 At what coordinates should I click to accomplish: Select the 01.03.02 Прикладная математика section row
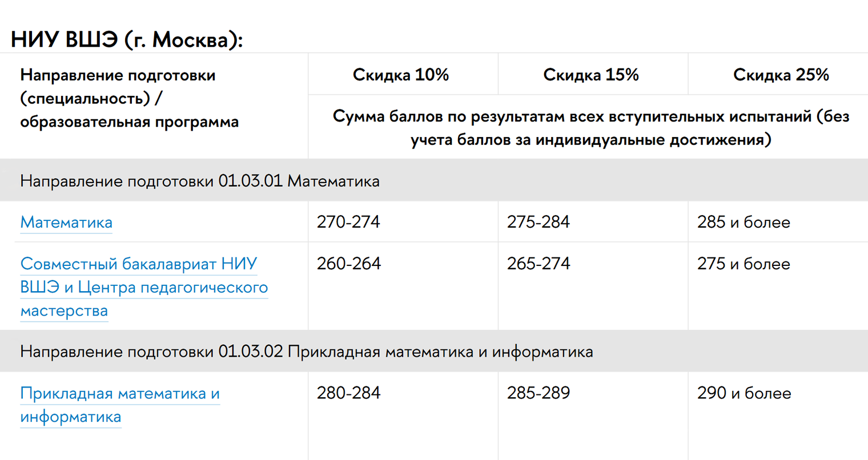(434, 351)
